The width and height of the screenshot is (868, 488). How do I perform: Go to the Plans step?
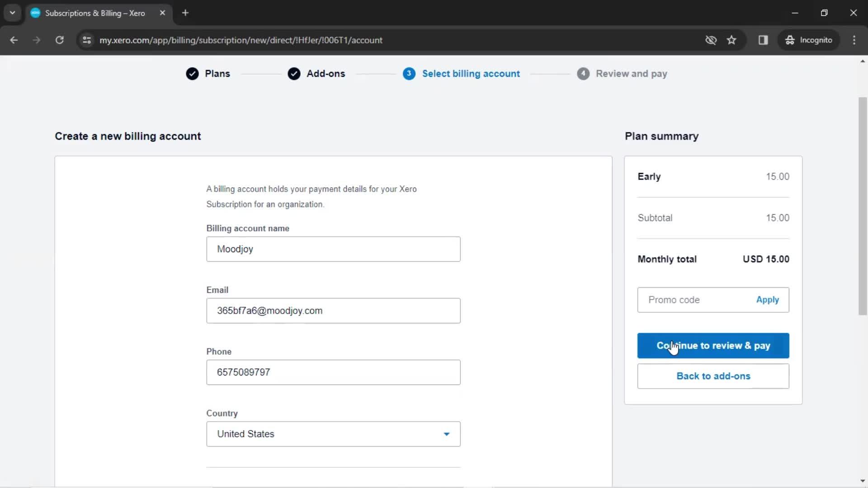(217, 74)
